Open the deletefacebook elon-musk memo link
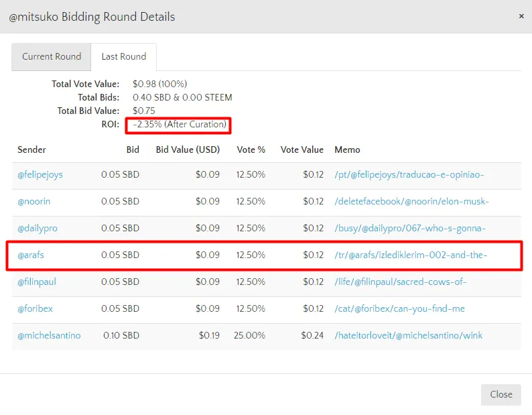 (411, 201)
